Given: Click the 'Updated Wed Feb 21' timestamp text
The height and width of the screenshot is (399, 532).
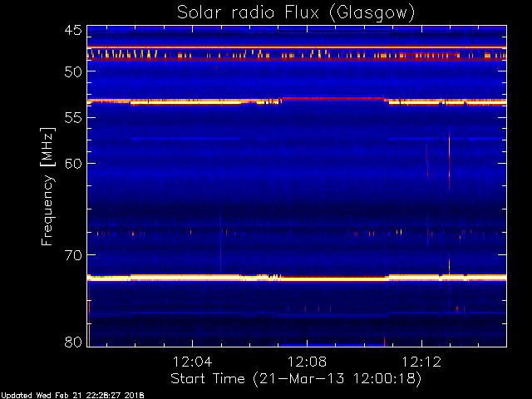Looking at the screenshot, I should pyautogui.click(x=72, y=396).
